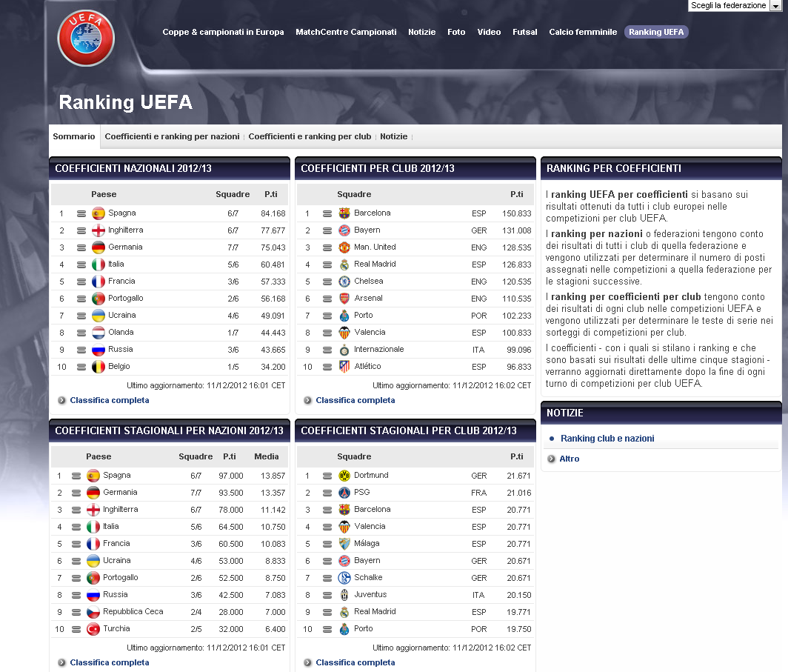Switch to Coefficienti e ranking per club tab
This screenshot has height=672, width=788.
point(310,137)
